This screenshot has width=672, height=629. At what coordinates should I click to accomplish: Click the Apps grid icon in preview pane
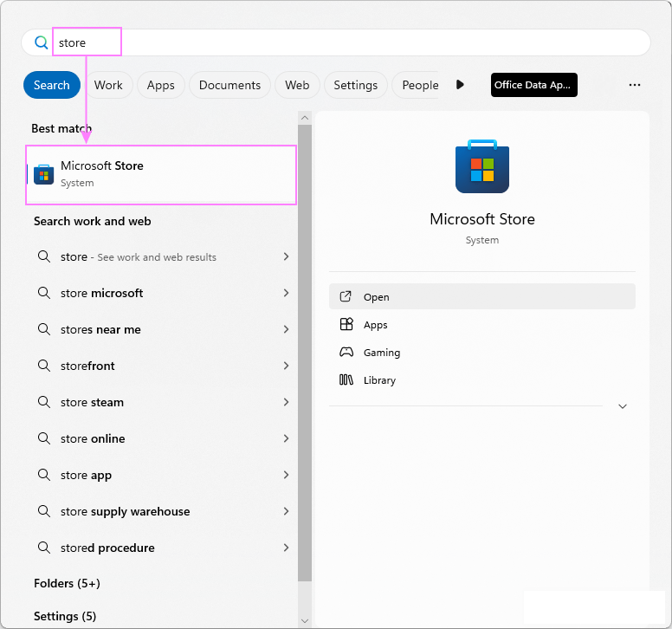[x=346, y=324]
